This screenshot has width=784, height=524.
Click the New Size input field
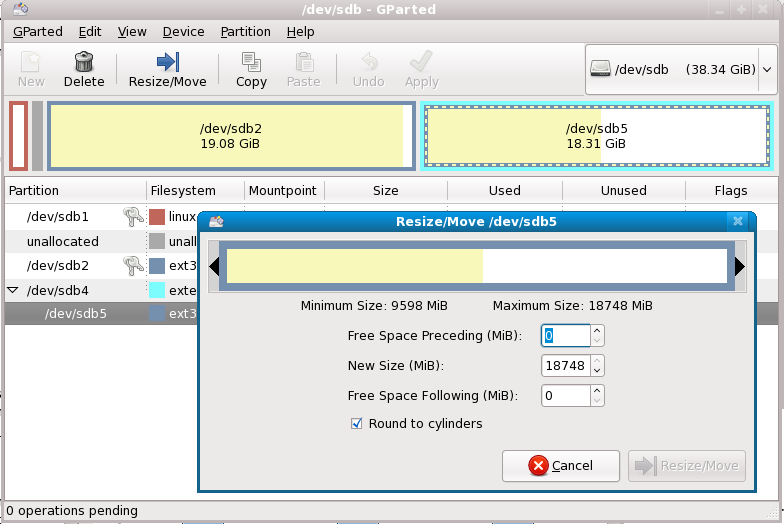point(566,366)
